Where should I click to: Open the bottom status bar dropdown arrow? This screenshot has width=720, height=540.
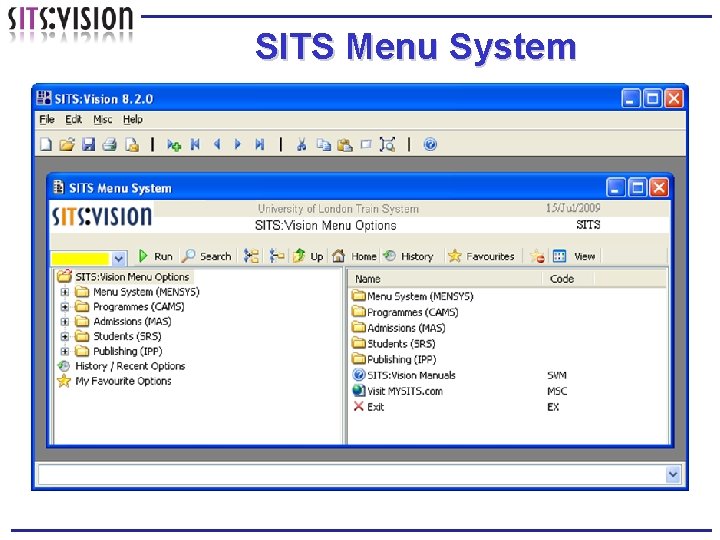click(x=673, y=474)
